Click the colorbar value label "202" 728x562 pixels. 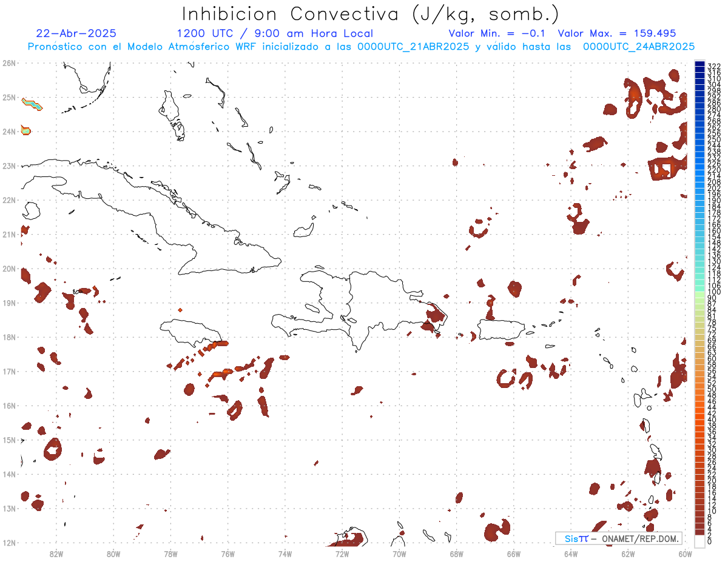coord(714,189)
